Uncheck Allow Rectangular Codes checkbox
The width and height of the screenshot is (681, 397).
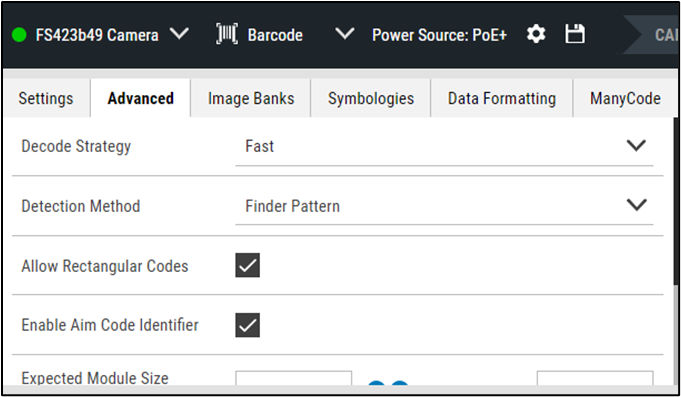248,265
